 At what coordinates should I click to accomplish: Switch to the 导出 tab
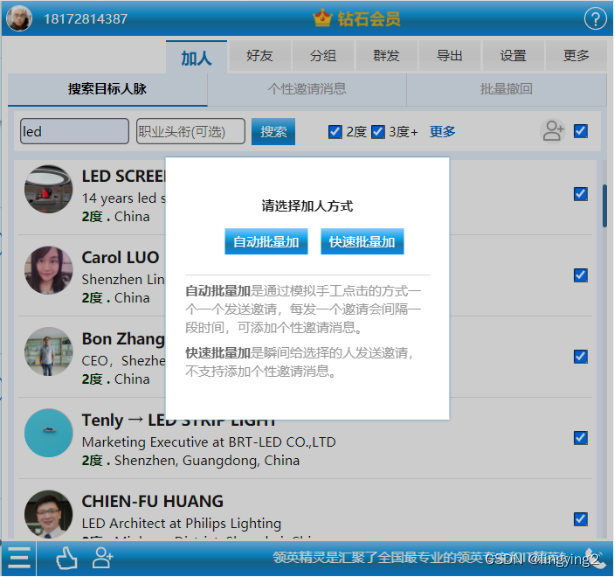coord(449,56)
